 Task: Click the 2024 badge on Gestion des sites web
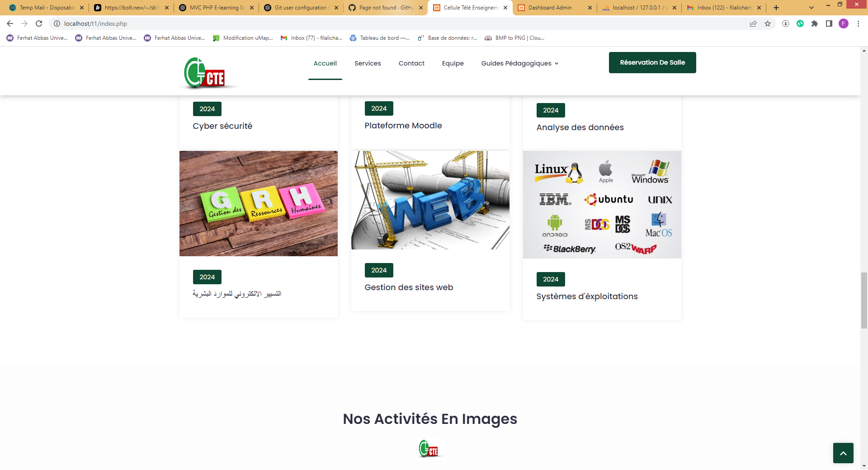click(x=379, y=270)
